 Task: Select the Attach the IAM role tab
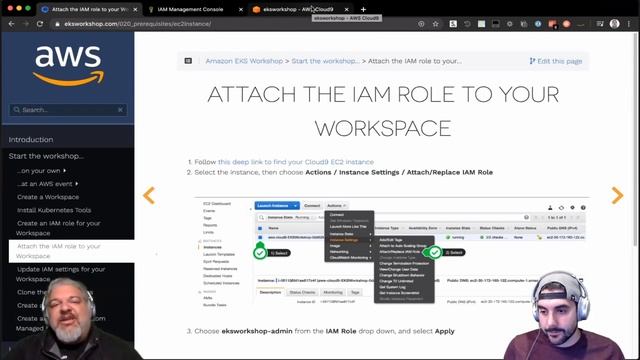point(90,9)
